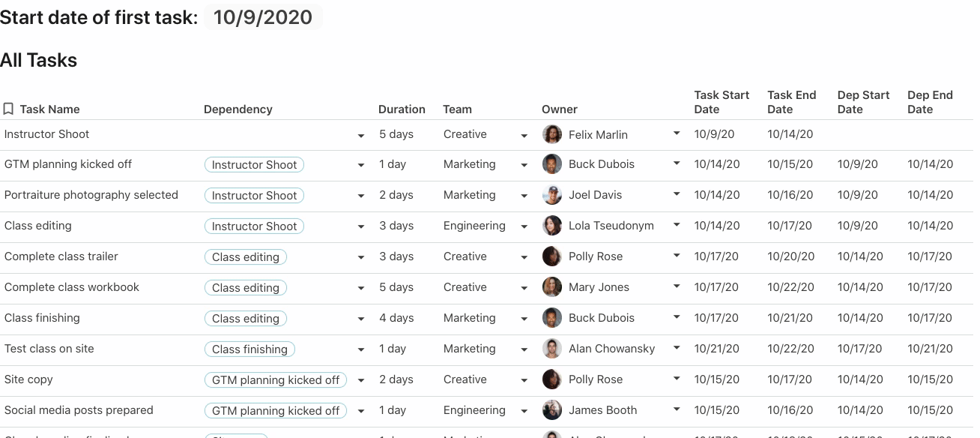This screenshot has height=438, width=980.
Task: Click Mary Jones's avatar photo
Action: (x=552, y=287)
